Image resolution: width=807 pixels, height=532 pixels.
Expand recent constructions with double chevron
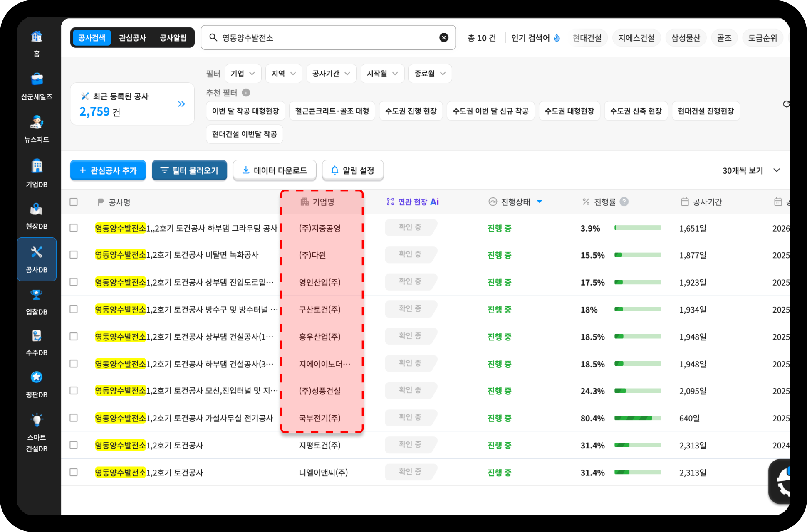tap(181, 104)
